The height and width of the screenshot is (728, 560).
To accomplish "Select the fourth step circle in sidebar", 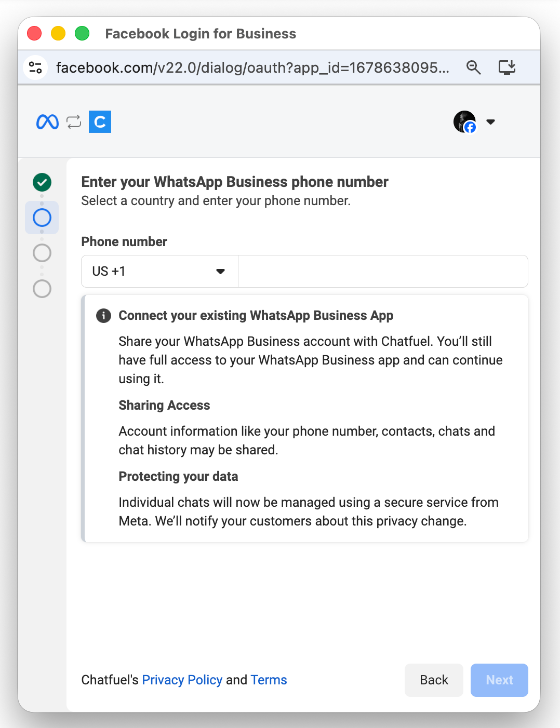I will pyautogui.click(x=42, y=288).
